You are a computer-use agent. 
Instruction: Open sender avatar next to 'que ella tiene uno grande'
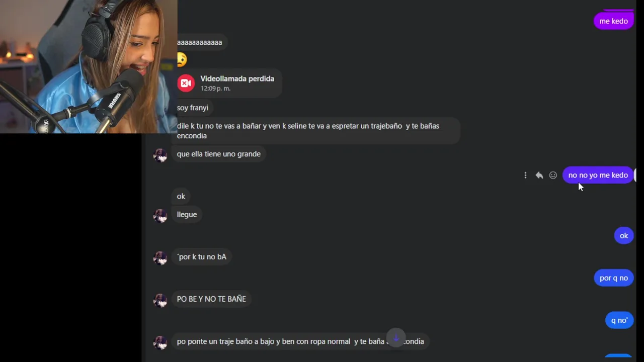[160, 155]
